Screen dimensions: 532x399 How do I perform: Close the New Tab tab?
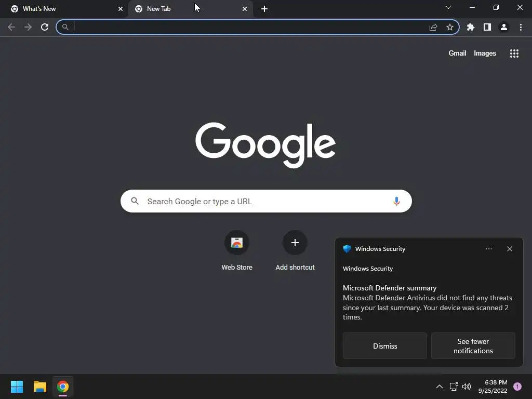pos(245,9)
